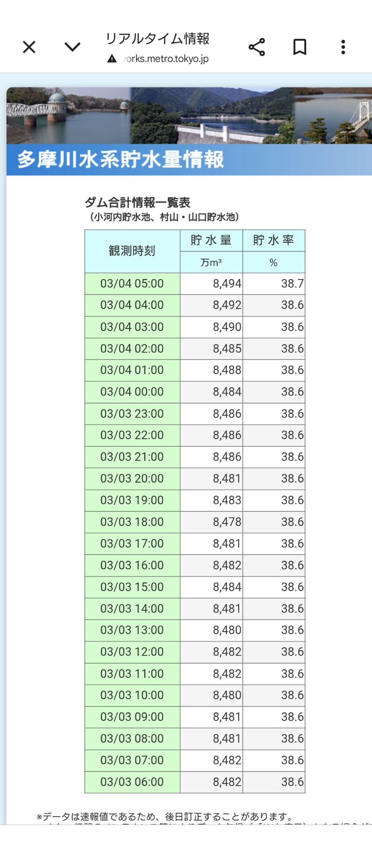The image size is (372, 868).
Task: Tap the dam photo banner image
Action: tap(189, 115)
